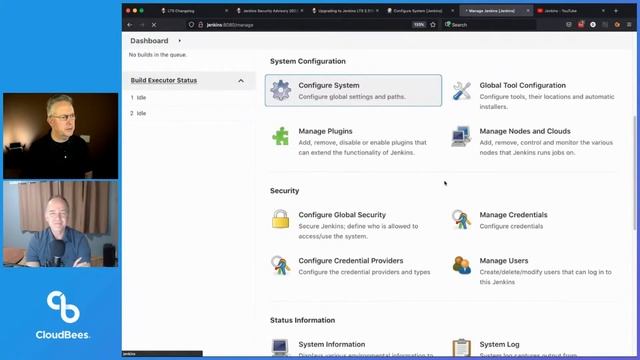Click the System Information monitor icon

click(280, 347)
